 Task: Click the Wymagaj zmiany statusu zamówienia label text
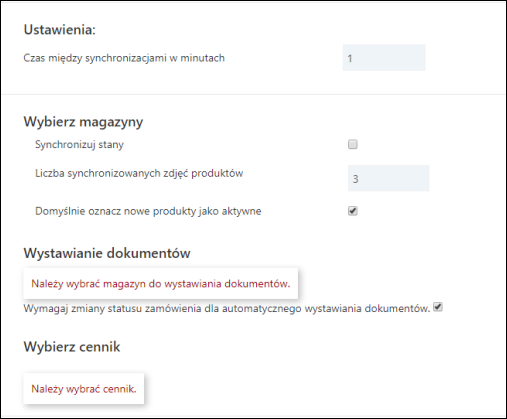[x=227, y=308]
